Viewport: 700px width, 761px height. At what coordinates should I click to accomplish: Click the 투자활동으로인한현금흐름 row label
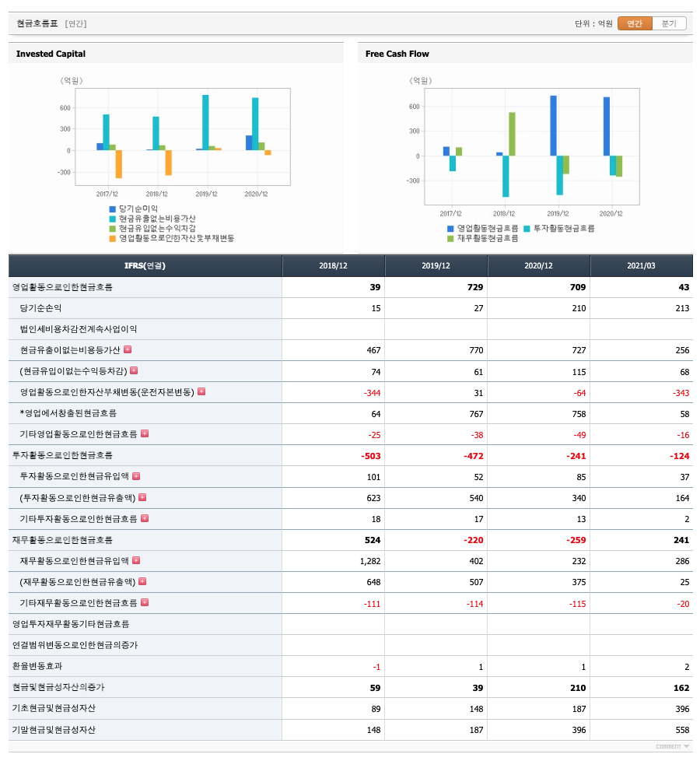tap(62, 454)
